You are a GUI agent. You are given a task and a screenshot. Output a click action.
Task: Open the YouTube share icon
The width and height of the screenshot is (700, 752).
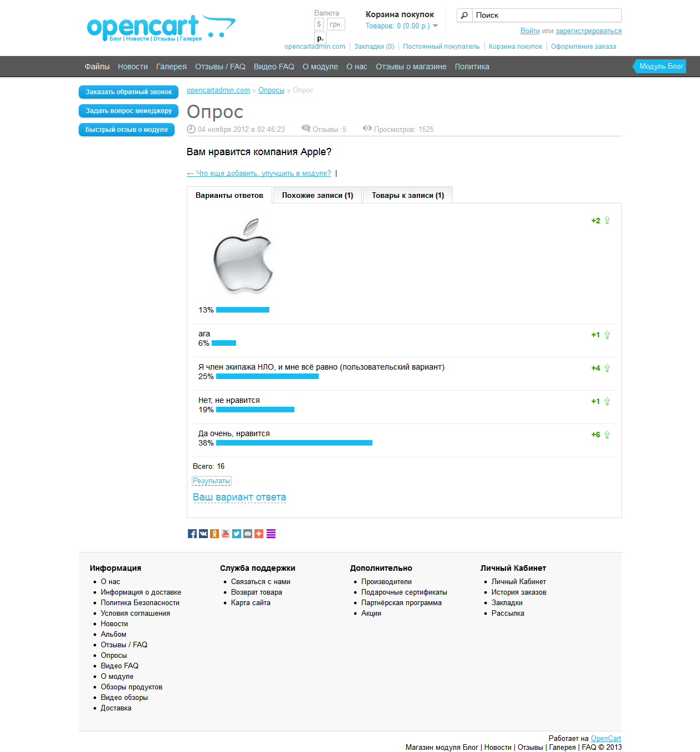[x=226, y=534]
